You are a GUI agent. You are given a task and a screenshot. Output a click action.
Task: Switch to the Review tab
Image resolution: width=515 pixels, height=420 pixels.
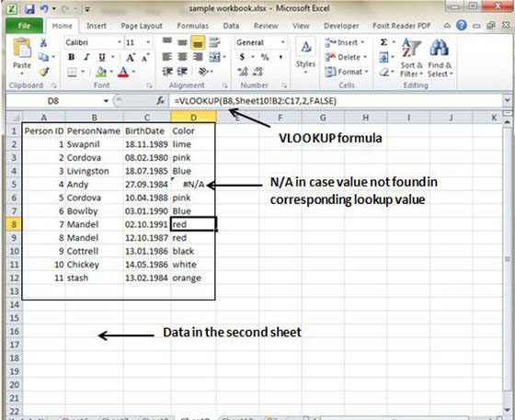(x=266, y=26)
